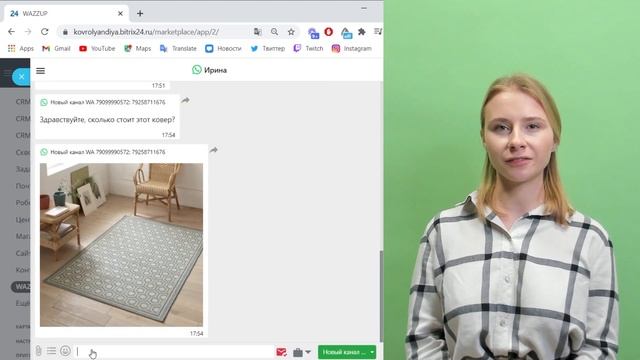Open a new browser tab
Viewport: 640px width, 360px height.
click(x=140, y=13)
